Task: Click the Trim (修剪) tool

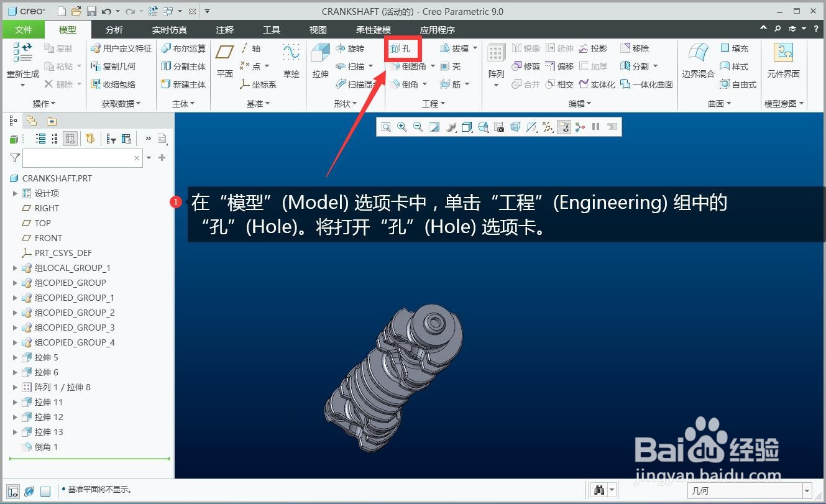Action: (526, 66)
